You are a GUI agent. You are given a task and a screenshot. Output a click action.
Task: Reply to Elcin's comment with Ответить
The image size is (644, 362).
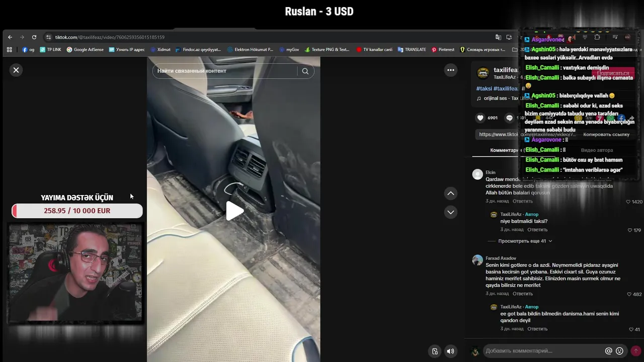click(x=522, y=201)
